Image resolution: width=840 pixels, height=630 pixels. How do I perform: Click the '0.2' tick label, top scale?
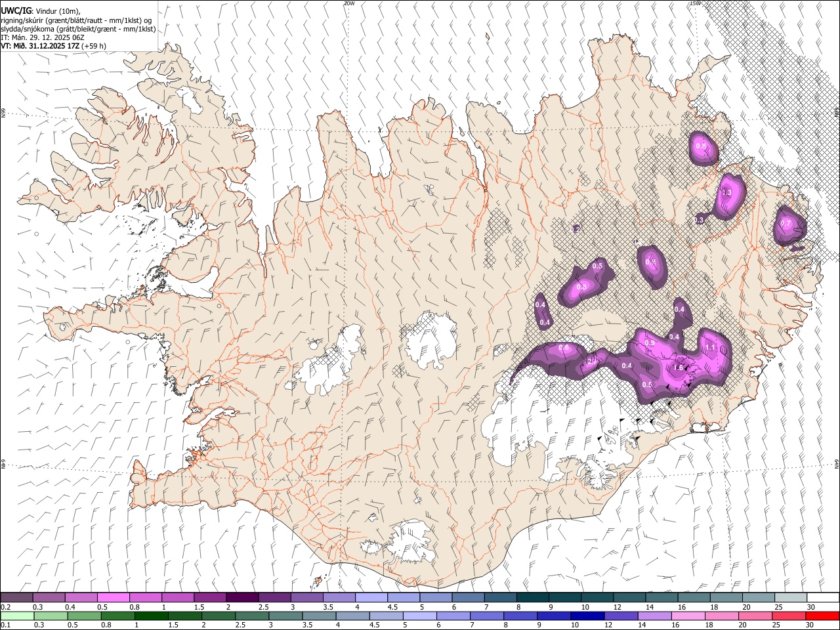click(x=5, y=607)
